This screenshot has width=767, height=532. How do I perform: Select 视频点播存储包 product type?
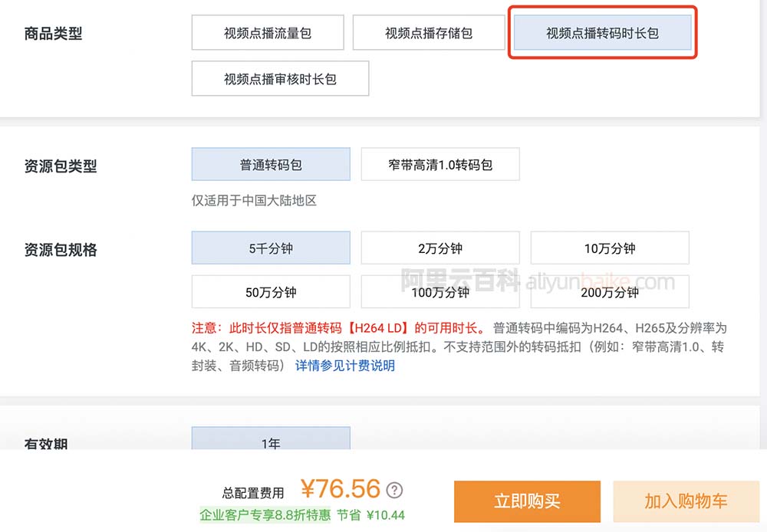click(x=429, y=33)
